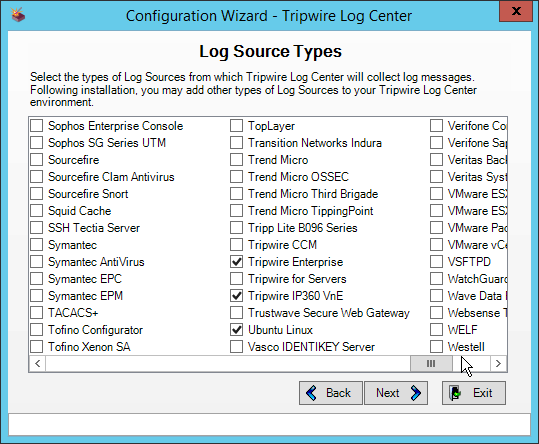Go Back to the previous wizard page
The height and width of the screenshot is (444, 539).
(331, 393)
